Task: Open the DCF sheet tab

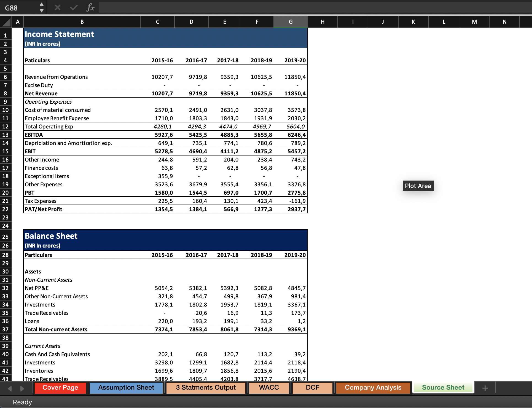Action: tap(313, 388)
